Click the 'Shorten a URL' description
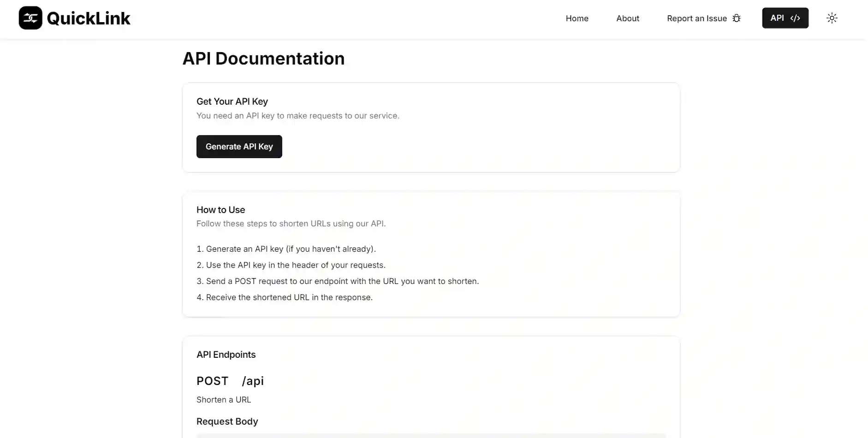 (224, 400)
